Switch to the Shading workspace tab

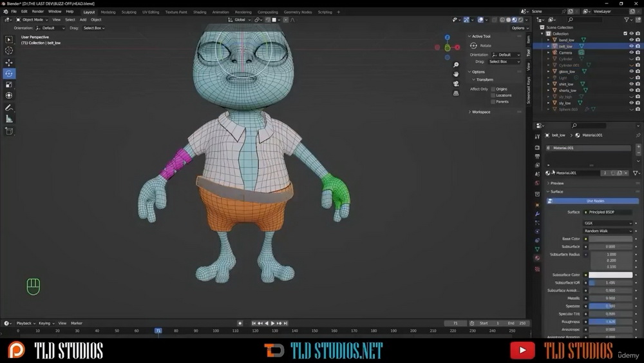tap(200, 12)
